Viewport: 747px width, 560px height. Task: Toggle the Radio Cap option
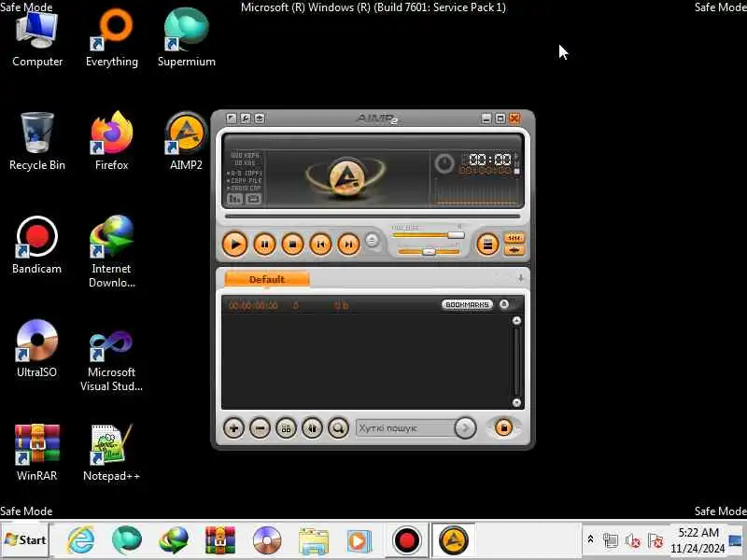tap(245, 189)
